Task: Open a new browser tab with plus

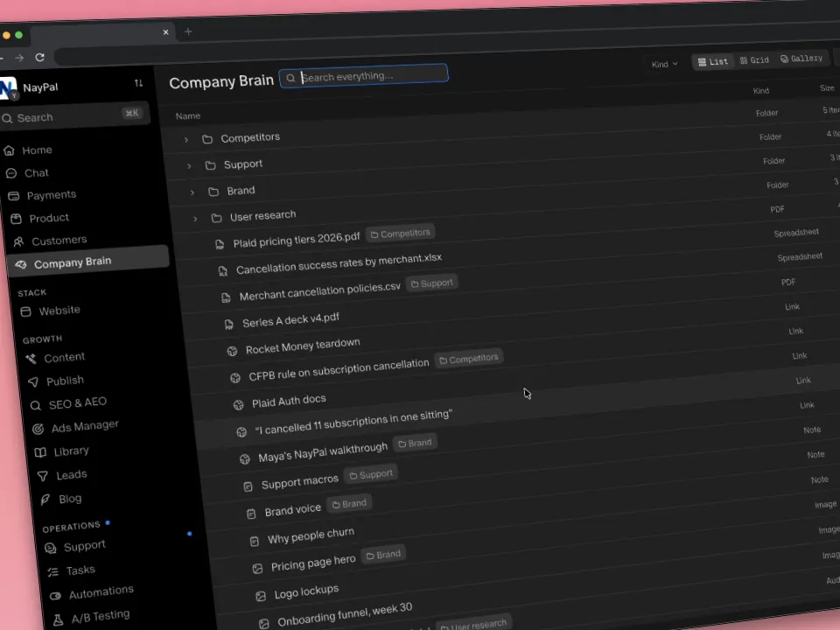Action: [x=188, y=31]
